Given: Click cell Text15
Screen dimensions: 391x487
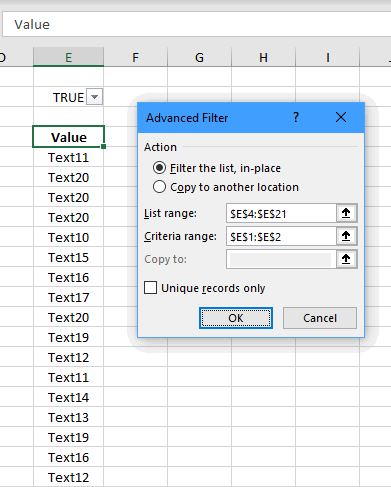Looking at the screenshot, I should click(x=69, y=257).
